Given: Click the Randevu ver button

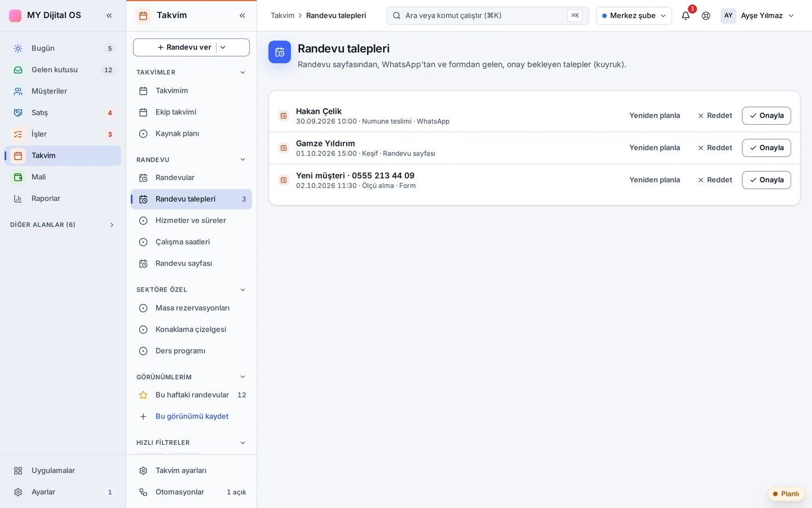Looking at the screenshot, I should [184, 48].
